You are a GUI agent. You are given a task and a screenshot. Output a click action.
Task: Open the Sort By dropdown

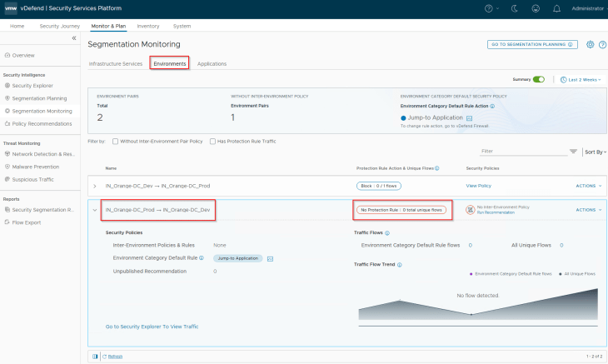[x=595, y=152]
